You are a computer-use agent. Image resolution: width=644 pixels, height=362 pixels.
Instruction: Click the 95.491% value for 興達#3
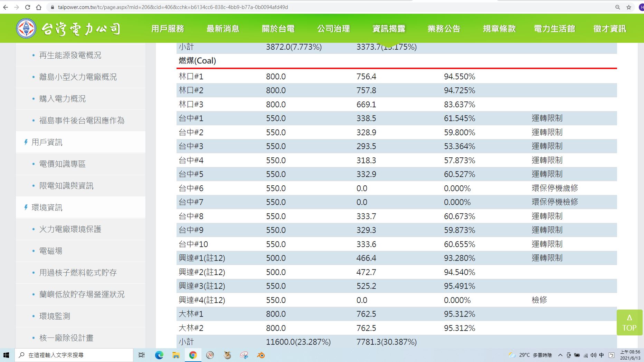pyautogui.click(x=460, y=286)
